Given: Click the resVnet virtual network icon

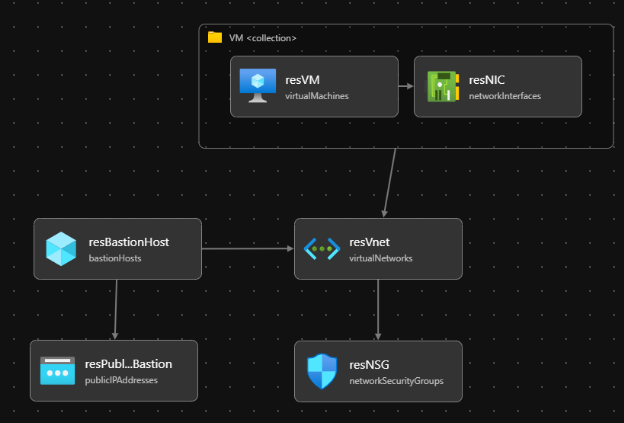Looking at the screenshot, I should (x=322, y=249).
